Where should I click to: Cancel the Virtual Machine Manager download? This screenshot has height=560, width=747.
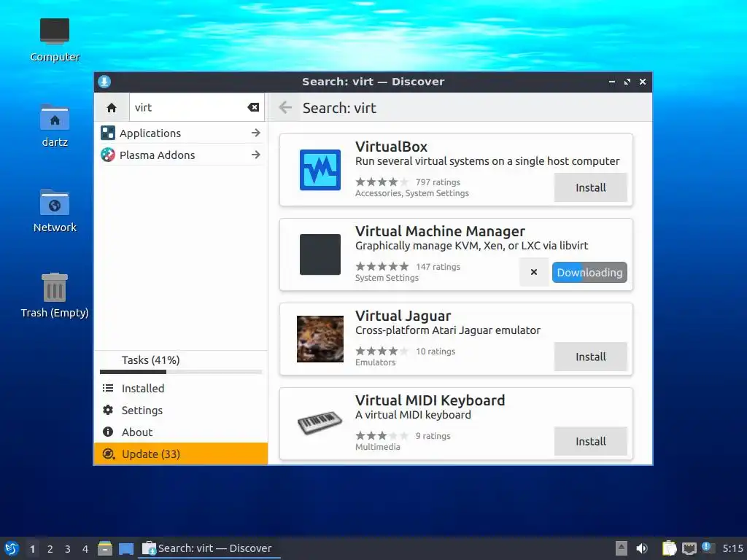tap(533, 272)
